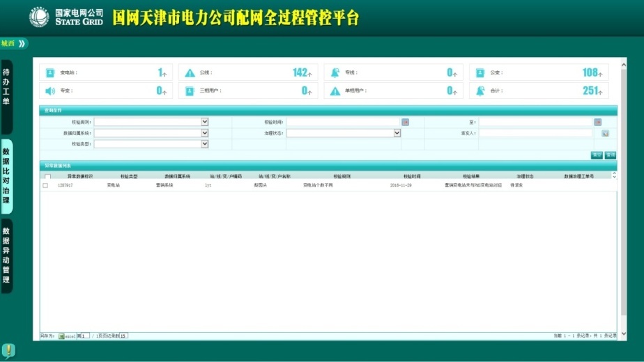Click the 重置 reset button
644x362 pixels.
pyautogui.click(x=597, y=155)
